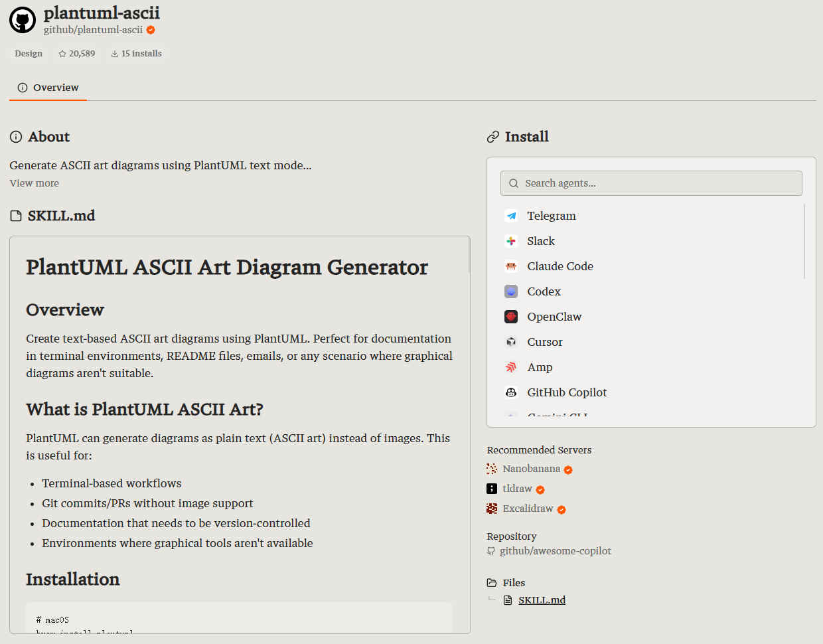This screenshot has height=644, width=823.
Task: Click the 'Terminal-based workflows' bullet
Action: [112, 483]
